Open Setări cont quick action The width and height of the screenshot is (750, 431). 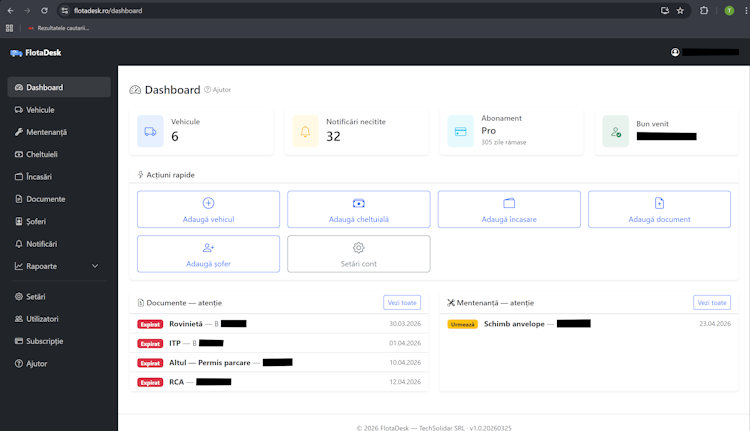click(359, 254)
